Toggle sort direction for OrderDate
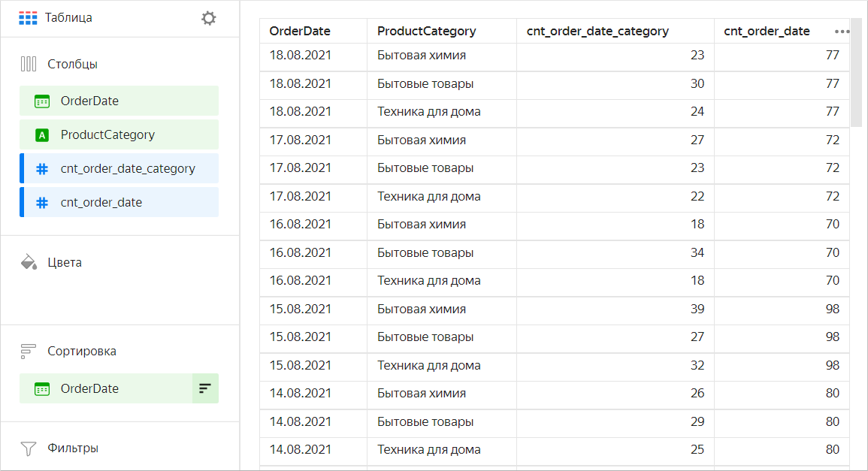This screenshot has height=471, width=868. (205, 388)
